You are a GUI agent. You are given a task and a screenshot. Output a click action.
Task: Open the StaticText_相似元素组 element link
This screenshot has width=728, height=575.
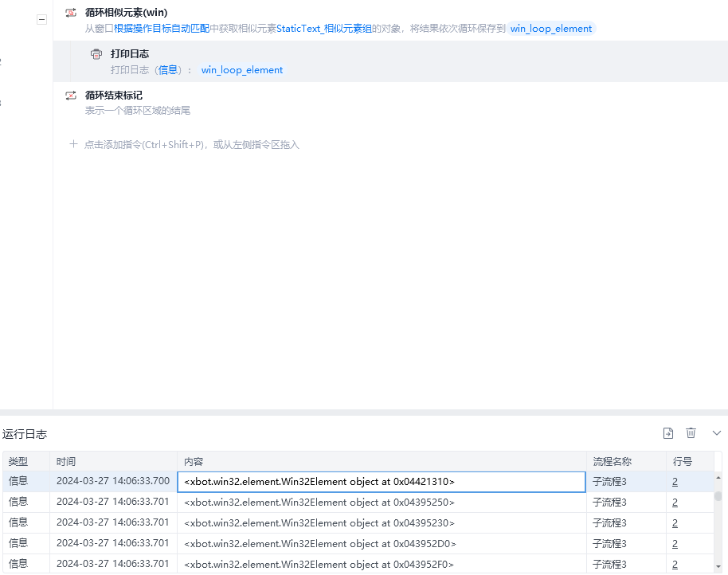point(324,29)
